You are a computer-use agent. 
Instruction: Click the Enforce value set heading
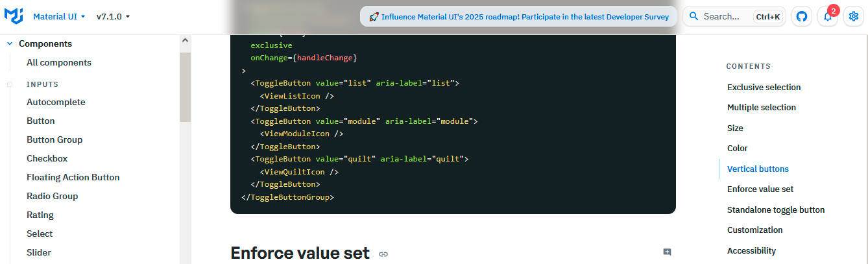coord(300,253)
